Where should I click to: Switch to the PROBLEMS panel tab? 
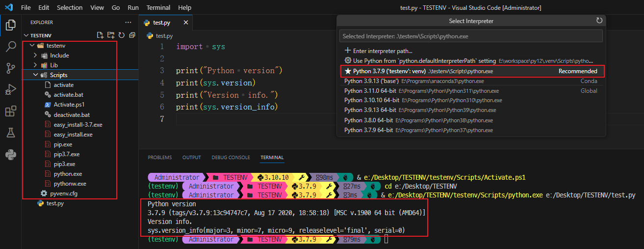coord(160,158)
